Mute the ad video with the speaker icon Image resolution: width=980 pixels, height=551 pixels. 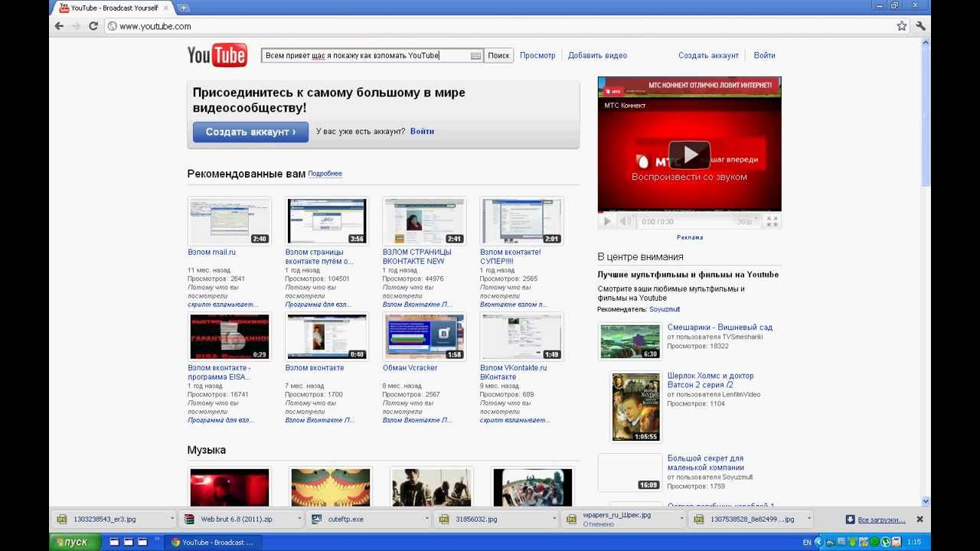click(x=626, y=221)
